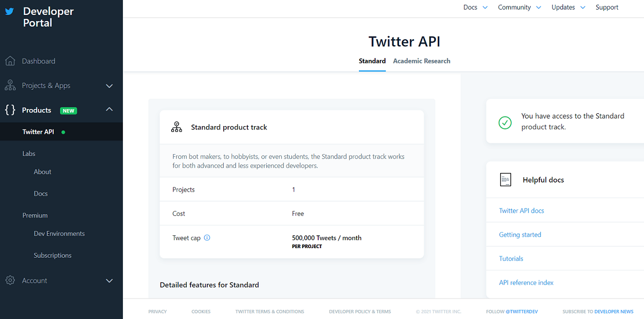Click the Helpful docs document icon
Screen dimensions: 644x319
coord(506,180)
